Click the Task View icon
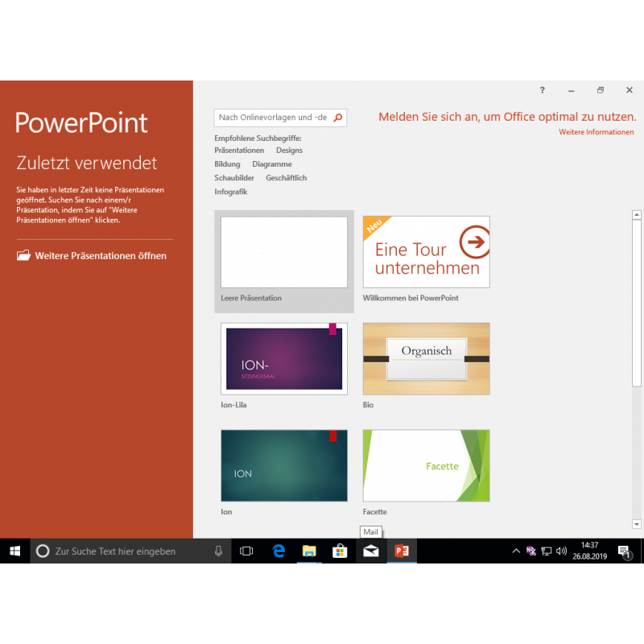This screenshot has width=644, height=644. click(x=246, y=551)
